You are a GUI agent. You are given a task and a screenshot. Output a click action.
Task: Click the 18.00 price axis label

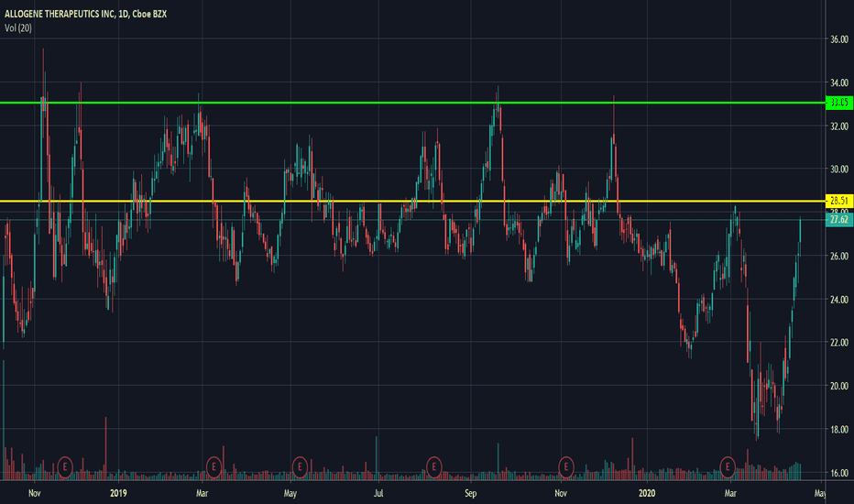(839, 430)
